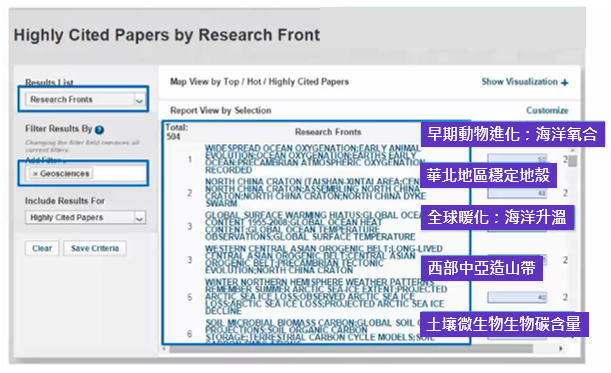Open the Customize link

pos(547,110)
